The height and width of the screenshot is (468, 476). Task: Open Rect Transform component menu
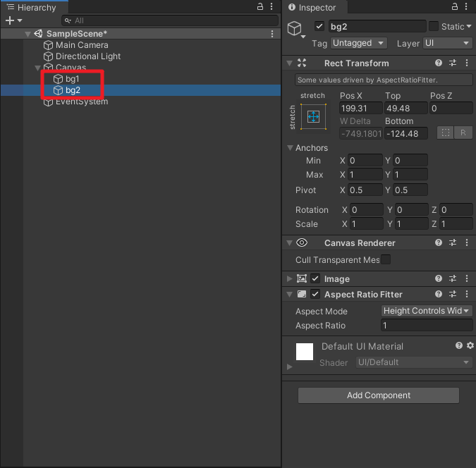coord(467,63)
